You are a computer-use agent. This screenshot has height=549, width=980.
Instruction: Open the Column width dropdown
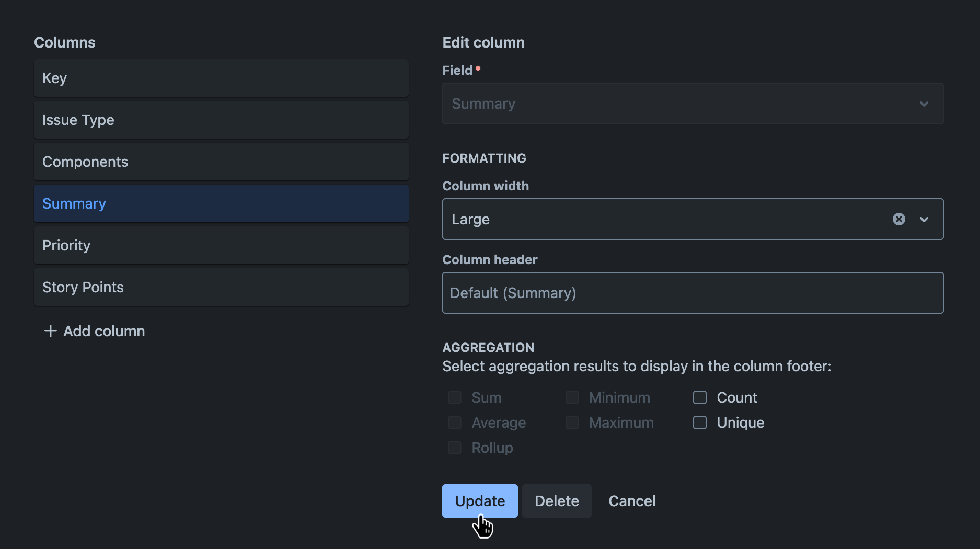[924, 219]
